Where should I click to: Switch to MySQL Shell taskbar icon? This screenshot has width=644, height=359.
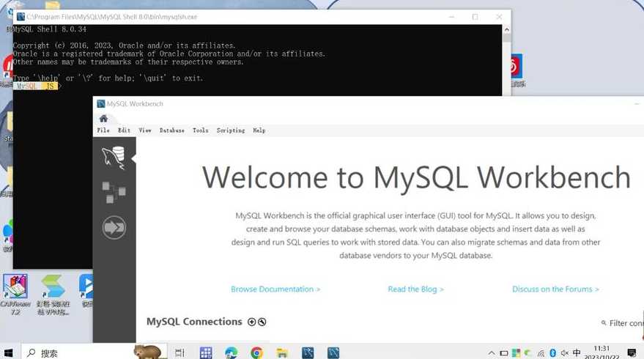coord(308,353)
